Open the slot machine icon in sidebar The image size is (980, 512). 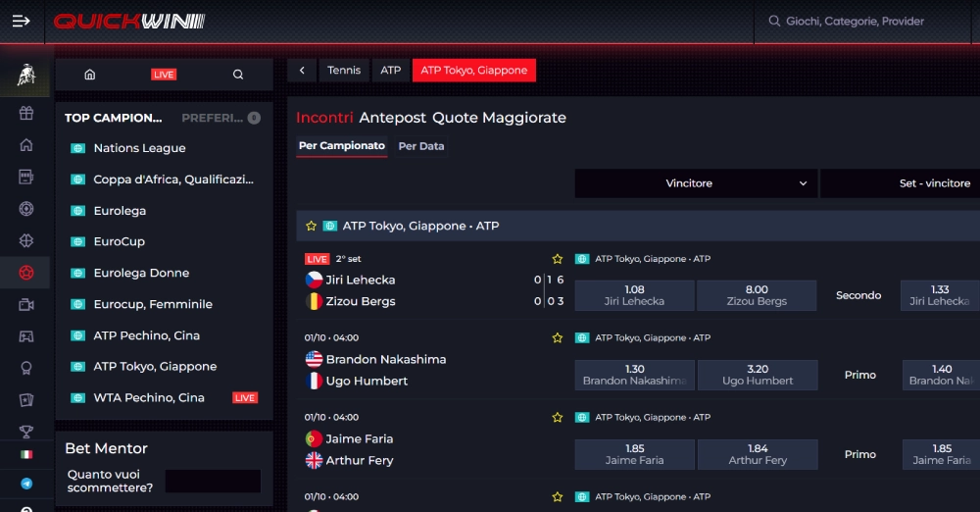25,178
